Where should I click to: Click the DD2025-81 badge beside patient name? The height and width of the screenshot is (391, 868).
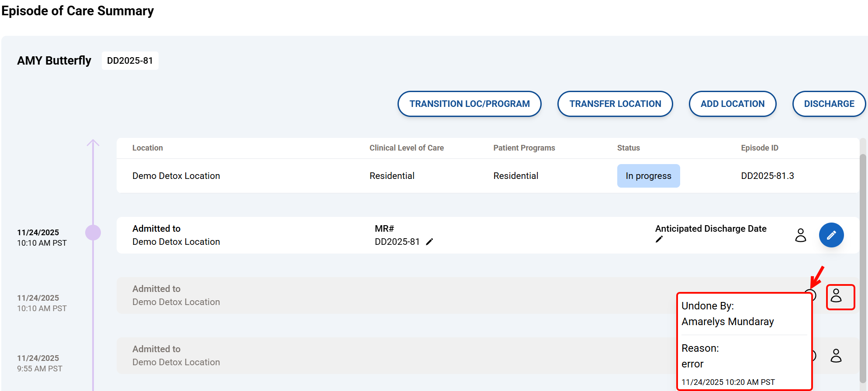point(130,61)
